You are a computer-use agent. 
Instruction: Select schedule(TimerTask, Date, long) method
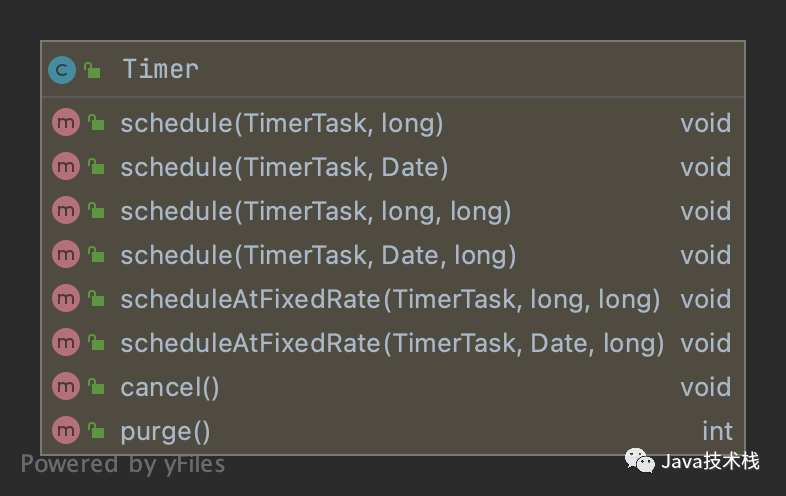[393, 255]
